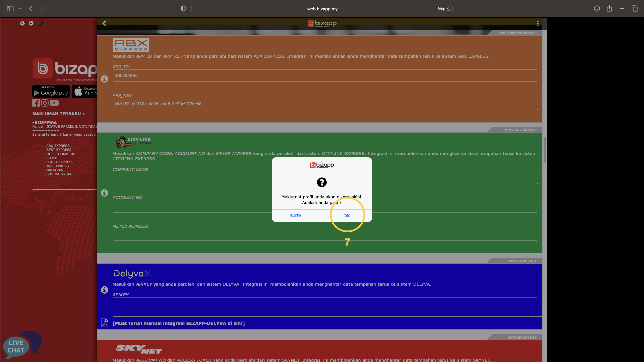This screenshot has height=362, width=644.
Task: Open bizapp YouTube icon
Action: point(54,103)
